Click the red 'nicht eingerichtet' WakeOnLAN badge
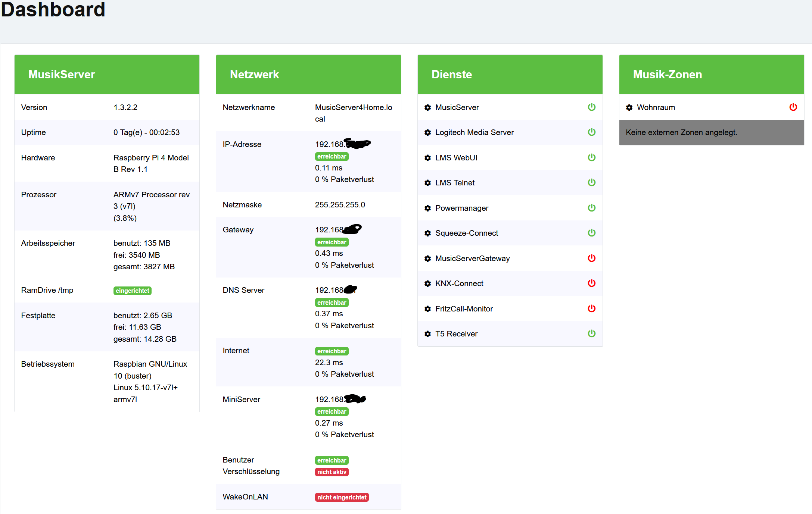The width and height of the screenshot is (812, 514). tap(342, 497)
